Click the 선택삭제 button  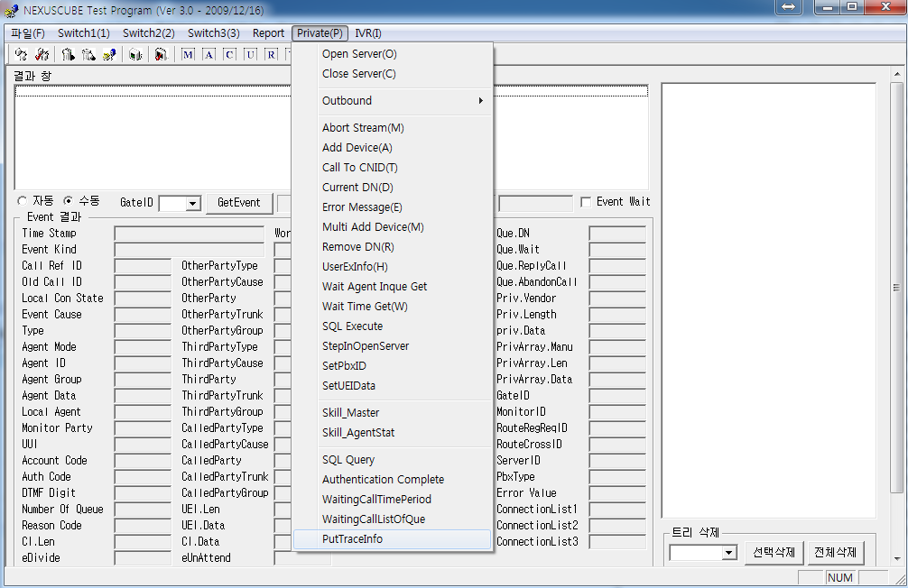click(774, 552)
